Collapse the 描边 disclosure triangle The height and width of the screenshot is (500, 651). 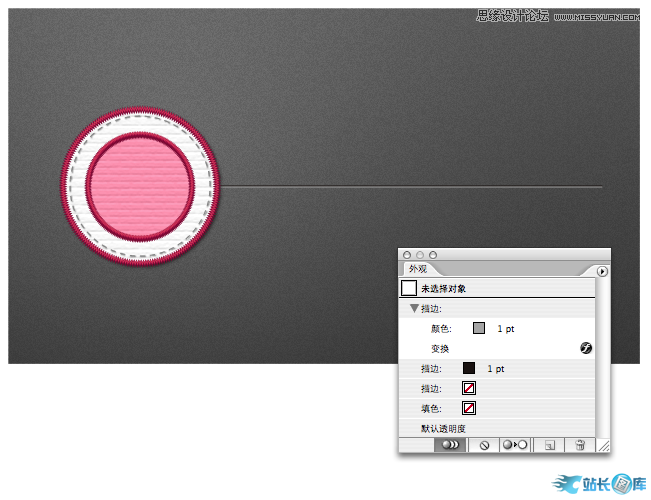click(x=412, y=309)
